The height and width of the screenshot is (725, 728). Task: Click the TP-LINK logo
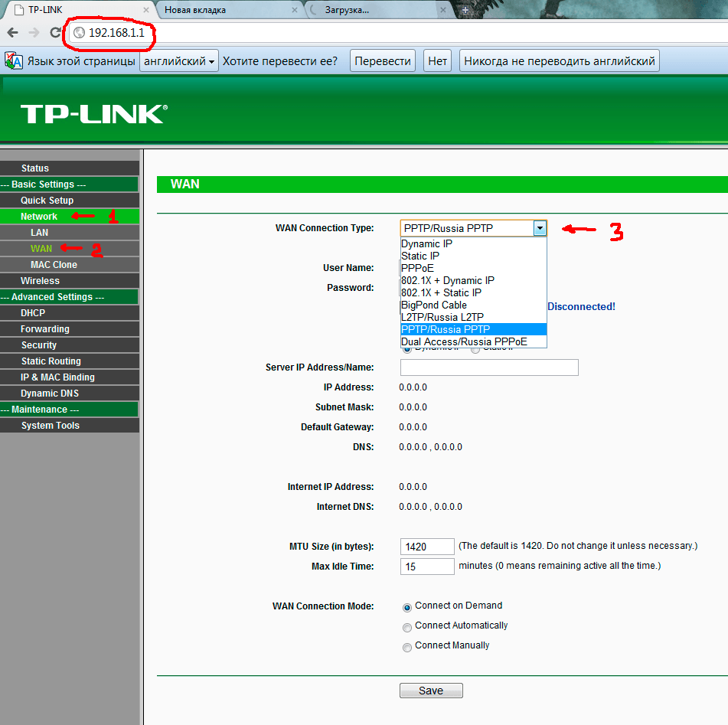coord(94,114)
